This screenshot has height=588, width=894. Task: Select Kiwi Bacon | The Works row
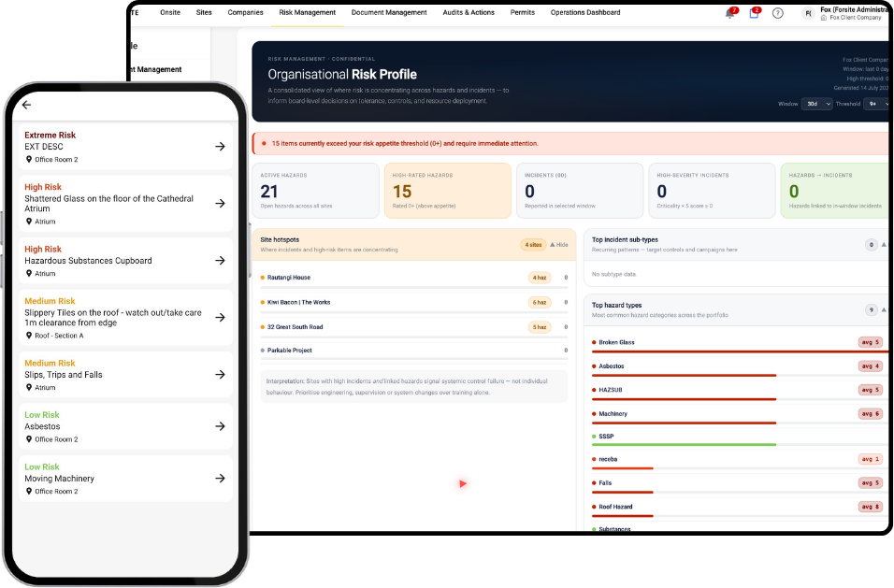[414, 303]
